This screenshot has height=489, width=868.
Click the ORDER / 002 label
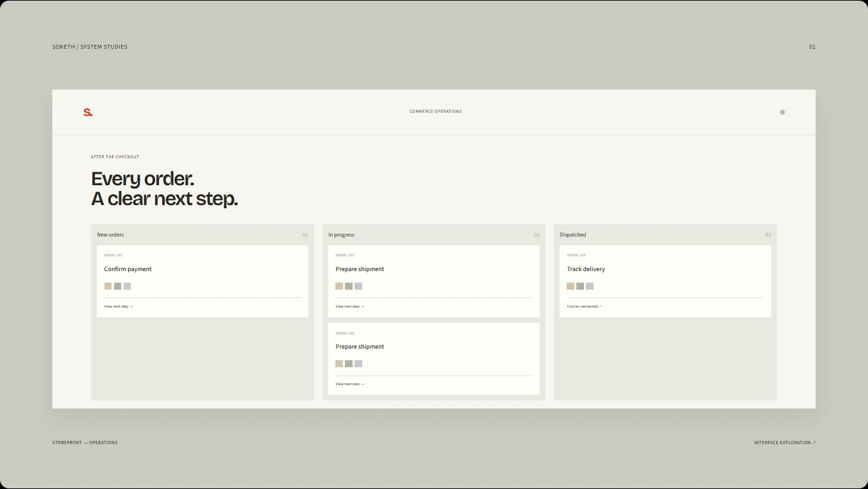coord(345,255)
